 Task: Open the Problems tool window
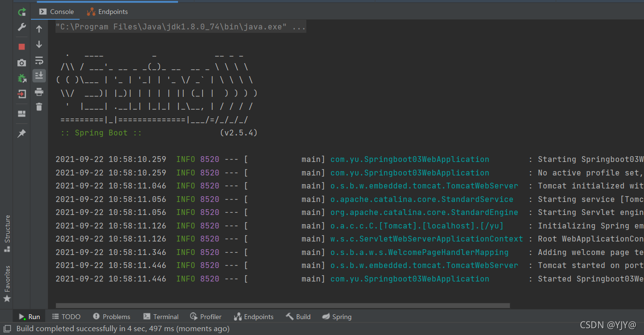[111, 317]
